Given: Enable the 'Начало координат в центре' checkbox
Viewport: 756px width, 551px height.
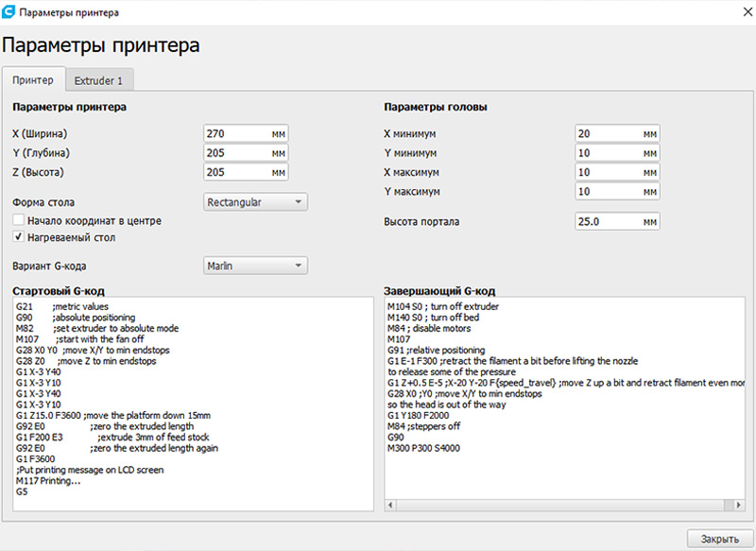Looking at the screenshot, I should [19, 220].
